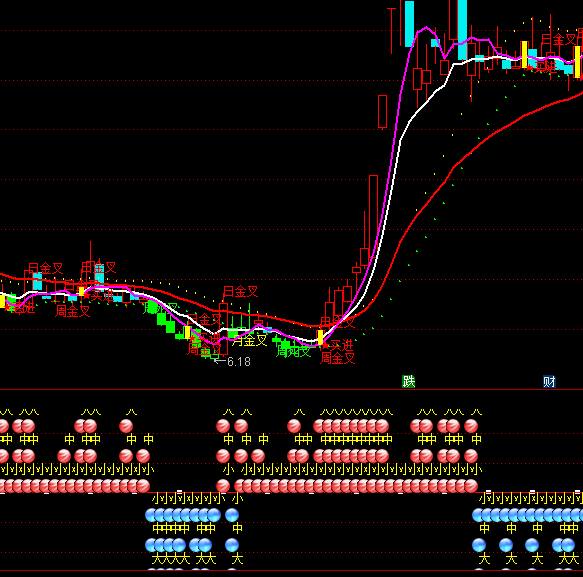
Task: Select the yellow candle at the rally start
Action: click(x=320, y=338)
